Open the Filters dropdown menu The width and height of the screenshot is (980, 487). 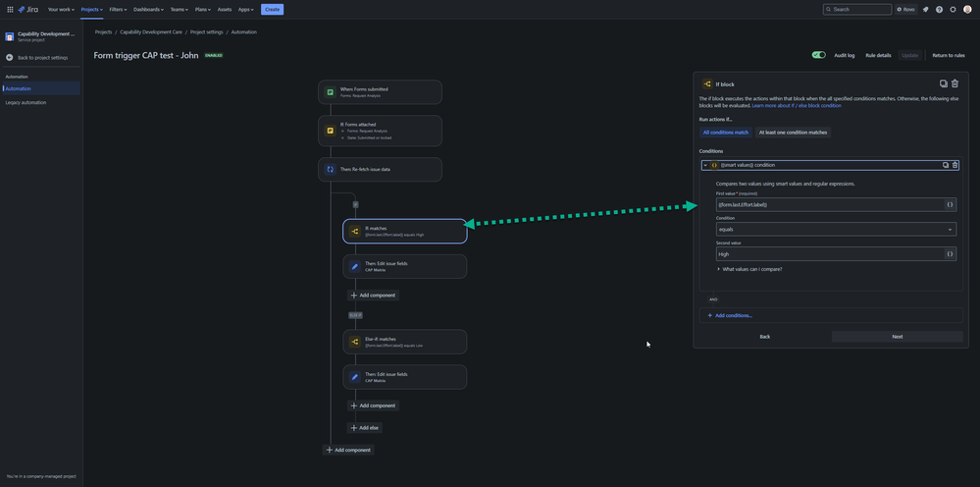click(x=118, y=10)
